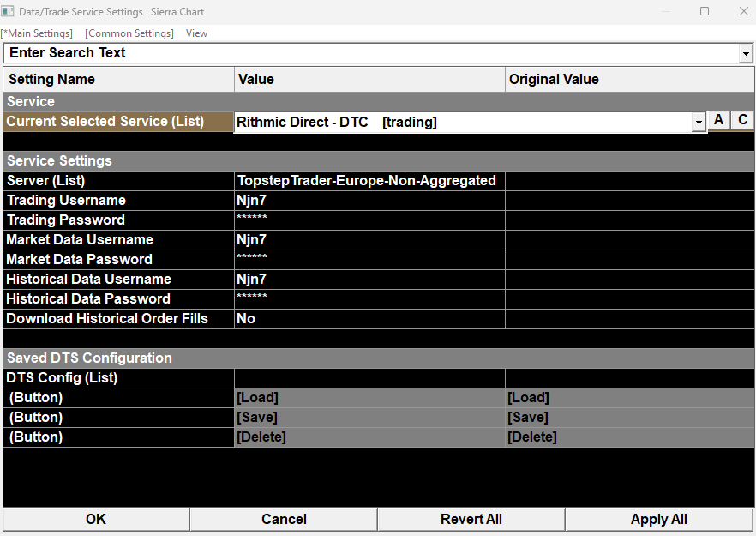The image size is (756, 536).
Task: Click the C button beside service list
Action: (x=742, y=120)
